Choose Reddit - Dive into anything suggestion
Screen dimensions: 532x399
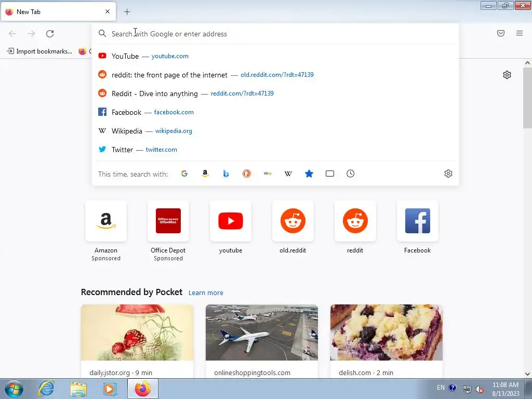click(x=275, y=94)
